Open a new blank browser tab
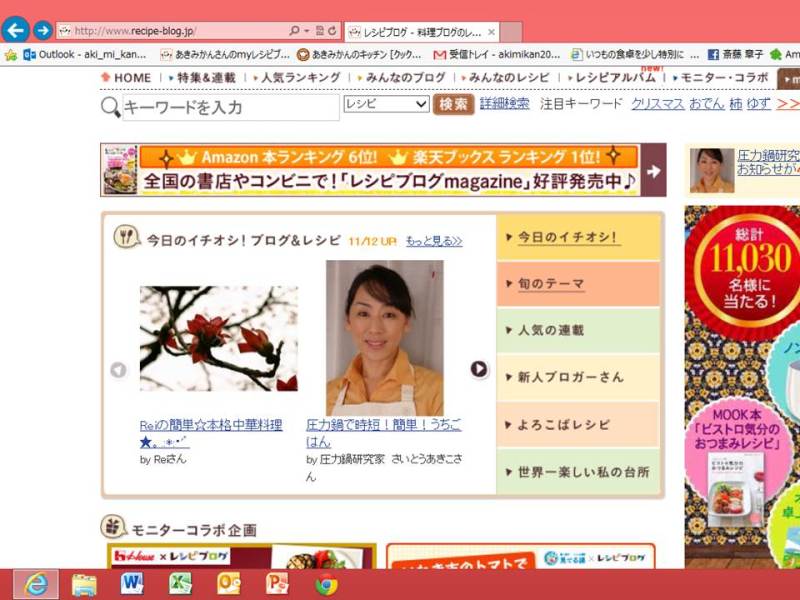Image resolution: width=800 pixels, height=600 pixels. [x=511, y=32]
